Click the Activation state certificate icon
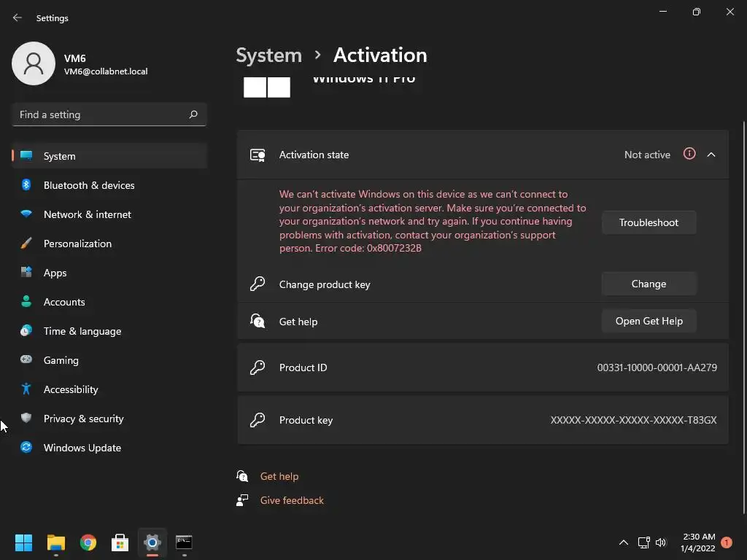Viewport: 747px width, 560px height. [x=258, y=155]
